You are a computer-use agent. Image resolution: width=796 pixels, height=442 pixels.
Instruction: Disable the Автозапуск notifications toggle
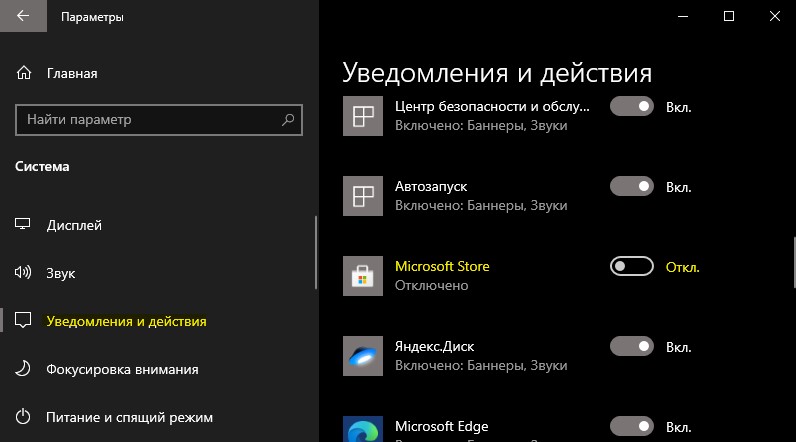(632, 186)
